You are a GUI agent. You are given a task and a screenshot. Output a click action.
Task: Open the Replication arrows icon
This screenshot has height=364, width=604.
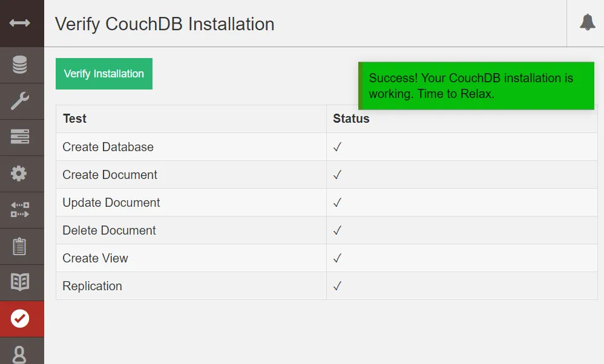pyautogui.click(x=19, y=210)
